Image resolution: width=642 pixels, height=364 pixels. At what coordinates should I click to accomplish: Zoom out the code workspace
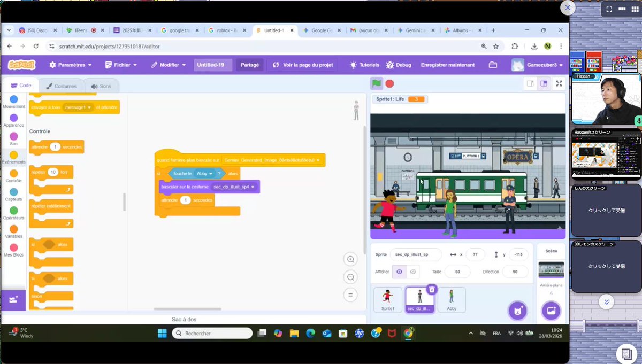(x=350, y=277)
